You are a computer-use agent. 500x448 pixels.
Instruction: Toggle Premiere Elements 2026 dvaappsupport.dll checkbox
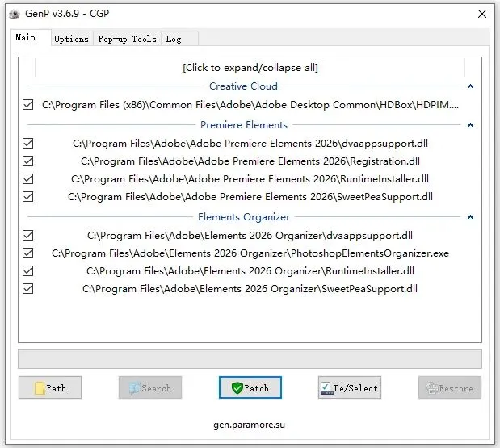pos(27,144)
